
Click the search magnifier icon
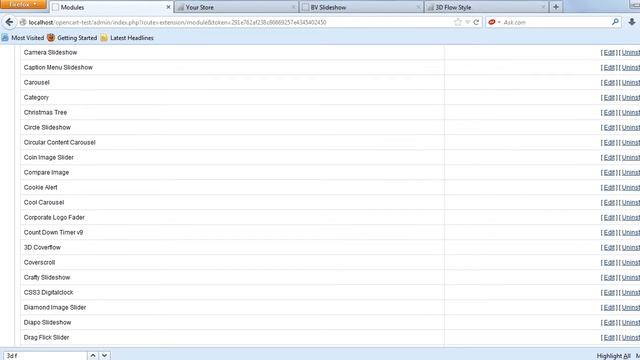(x=615, y=22)
